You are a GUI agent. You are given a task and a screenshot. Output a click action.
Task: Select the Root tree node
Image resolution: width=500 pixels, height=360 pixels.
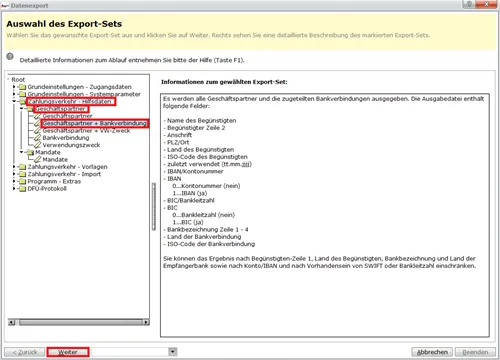[x=18, y=80]
